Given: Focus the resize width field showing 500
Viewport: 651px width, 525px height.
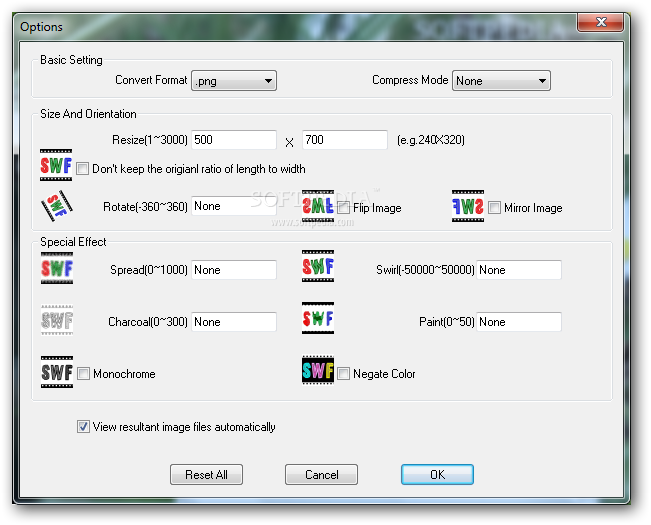Looking at the screenshot, I should (234, 140).
